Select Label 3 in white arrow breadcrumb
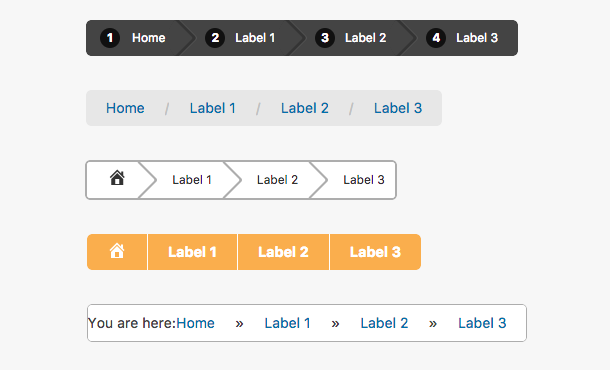This screenshot has width=610, height=370. tap(364, 180)
